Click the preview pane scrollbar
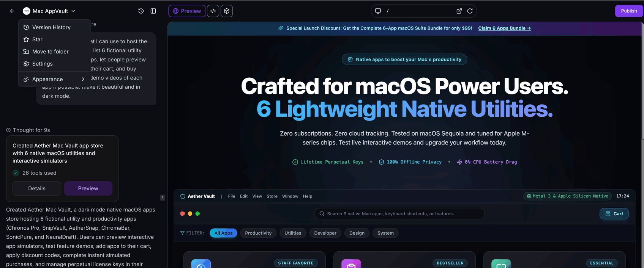Image resolution: width=644 pixels, height=268 pixels. [642, 81]
